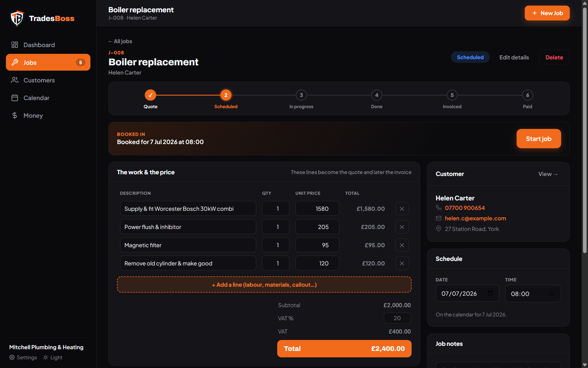Viewport: 588px width, 368px height.
Task: Click the Dashboard grid icon
Action: [15, 45]
